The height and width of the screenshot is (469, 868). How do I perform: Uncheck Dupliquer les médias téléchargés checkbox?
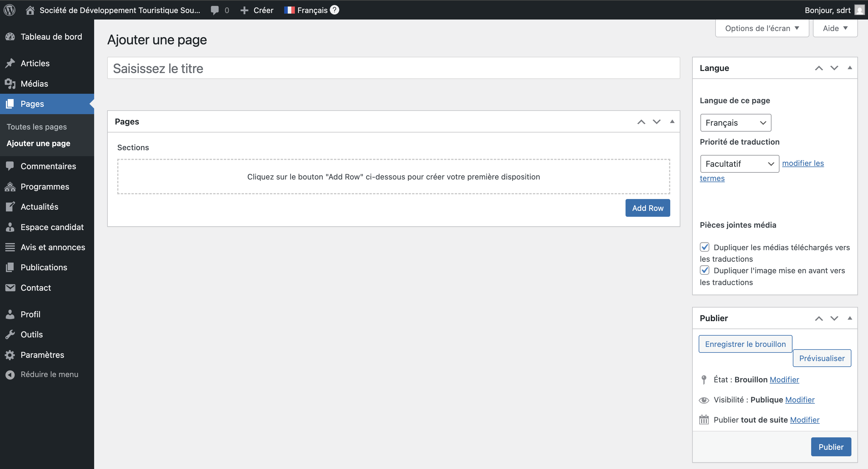pos(705,247)
